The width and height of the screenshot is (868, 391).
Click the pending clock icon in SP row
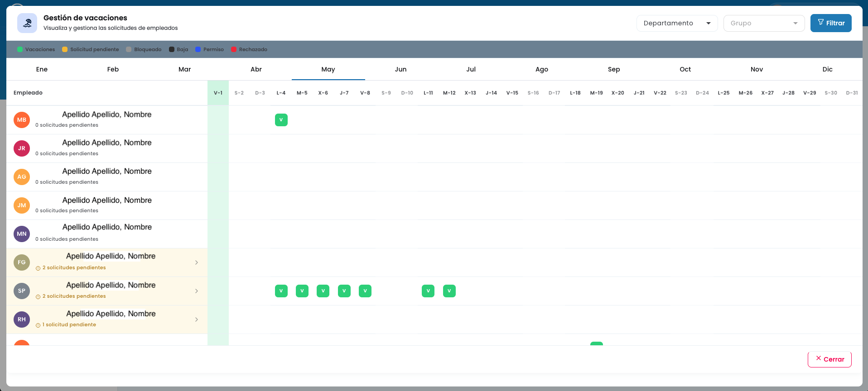38,297
